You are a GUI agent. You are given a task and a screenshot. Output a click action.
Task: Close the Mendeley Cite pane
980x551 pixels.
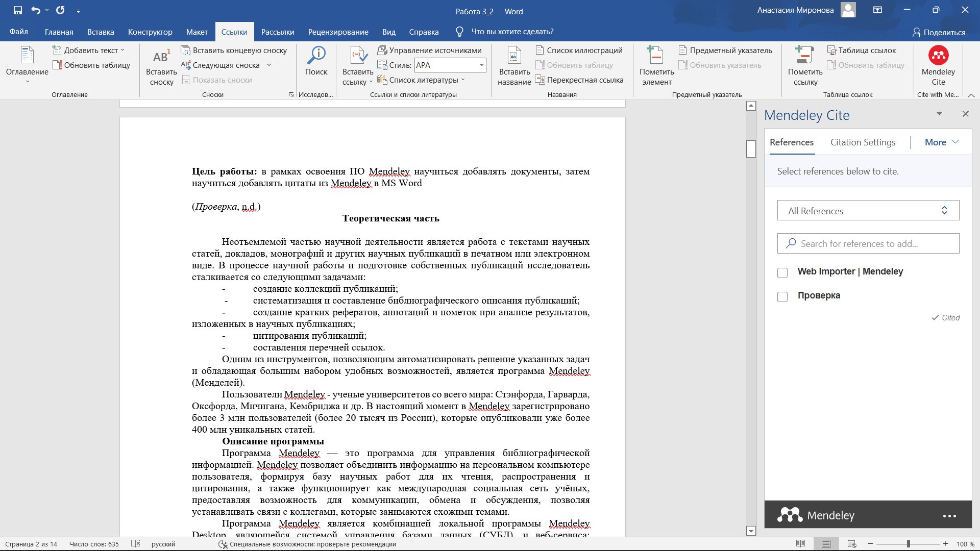click(x=965, y=114)
